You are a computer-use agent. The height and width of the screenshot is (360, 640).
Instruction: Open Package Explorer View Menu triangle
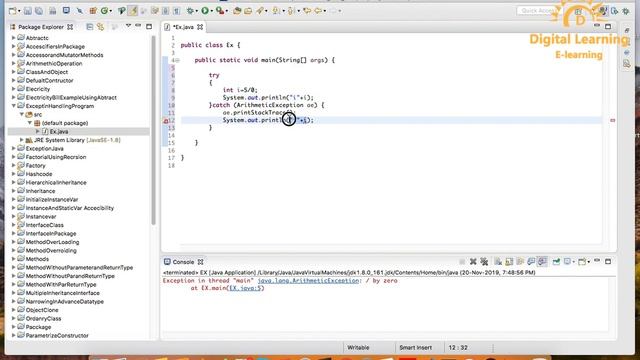click(x=128, y=26)
